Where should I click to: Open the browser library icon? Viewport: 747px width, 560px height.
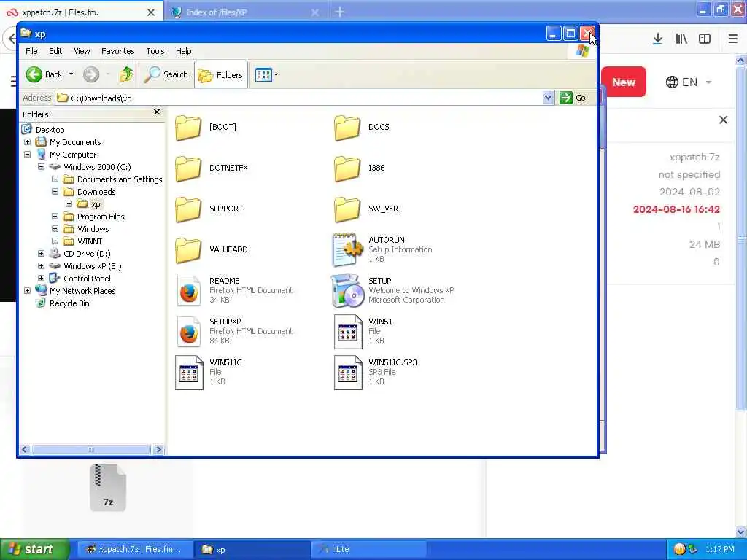[681, 39]
